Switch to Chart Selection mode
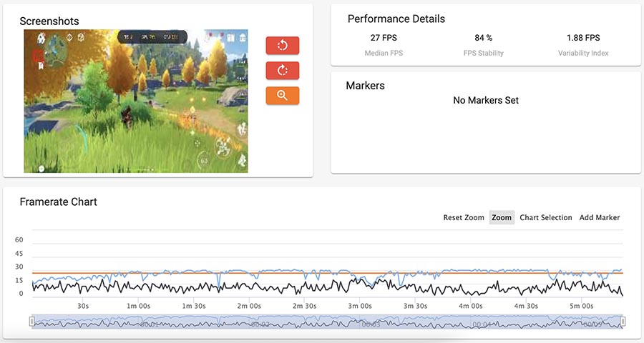 545,217
